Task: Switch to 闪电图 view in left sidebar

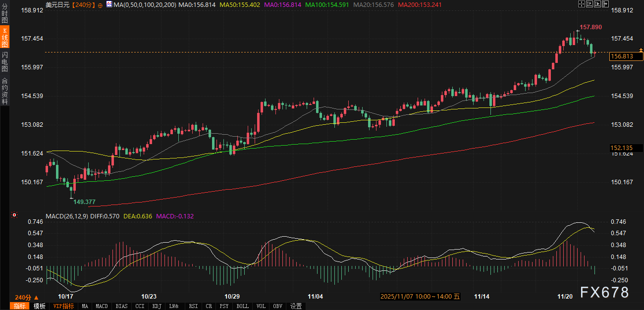Action: coord(4,62)
